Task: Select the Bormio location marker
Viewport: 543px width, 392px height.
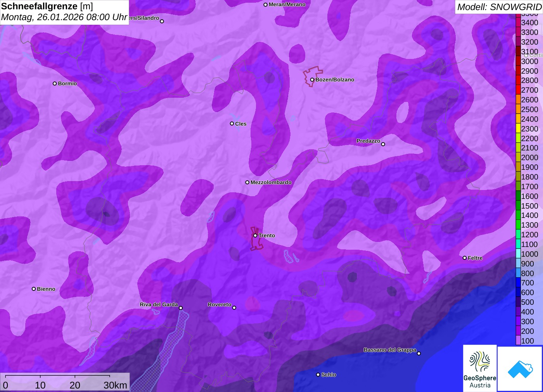Action: click(55, 83)
